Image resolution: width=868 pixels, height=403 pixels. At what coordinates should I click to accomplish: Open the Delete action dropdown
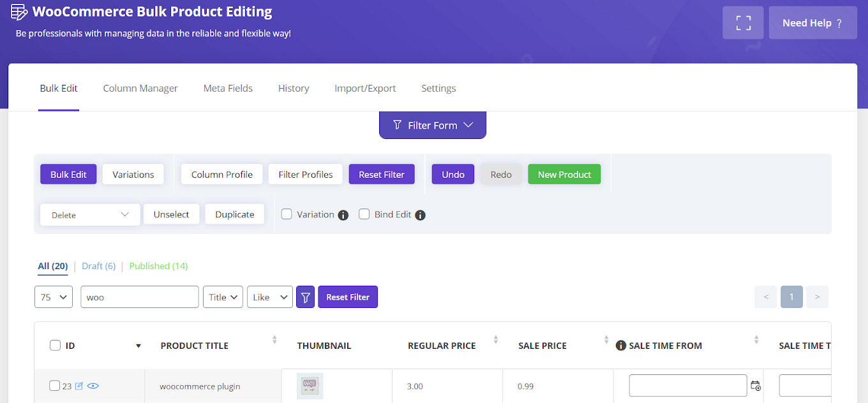[90, 215]
